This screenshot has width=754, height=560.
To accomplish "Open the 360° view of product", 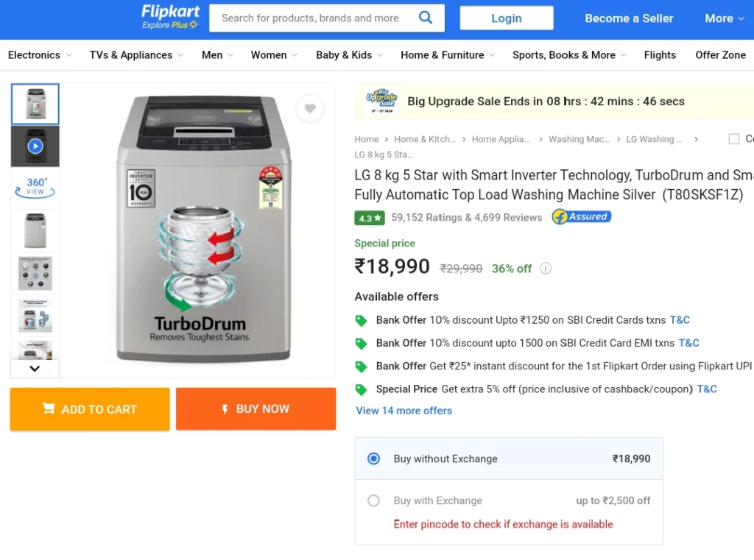I will pyautogui.click(x=35, y=188).
